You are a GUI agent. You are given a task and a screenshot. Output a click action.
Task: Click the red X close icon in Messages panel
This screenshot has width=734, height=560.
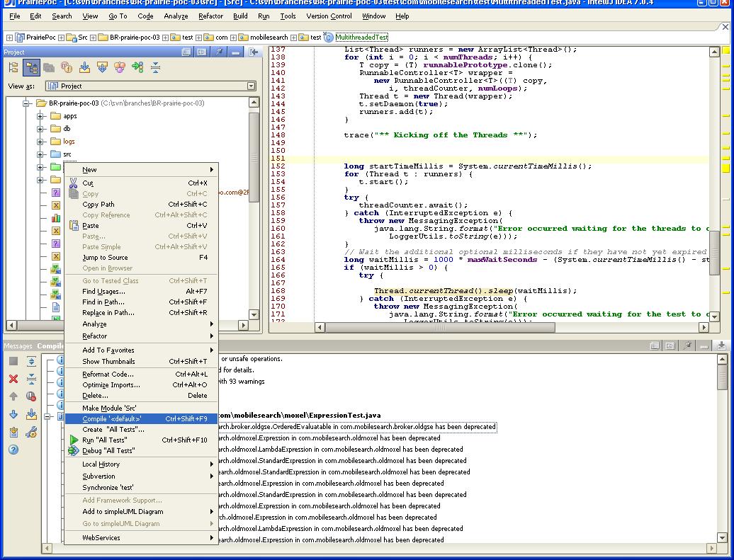[x=13, y=379]
